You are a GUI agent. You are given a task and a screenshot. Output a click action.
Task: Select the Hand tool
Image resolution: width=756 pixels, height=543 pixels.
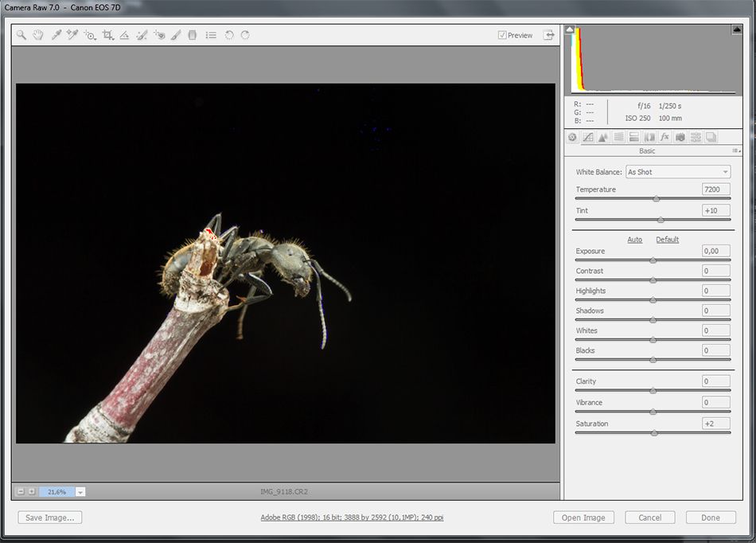(x=38, y=35)
